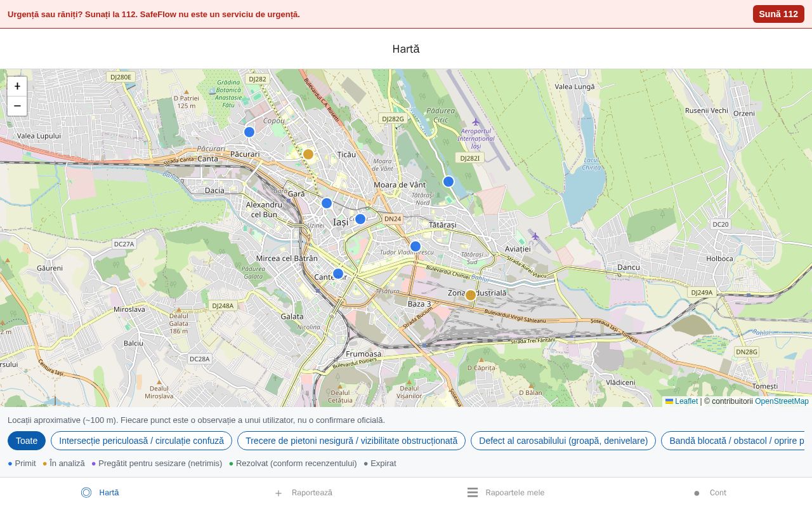This screenshot has height=508, width=812.
Task: Call emergency with the Sună 112 button
Action: click(x=778, y=14)
